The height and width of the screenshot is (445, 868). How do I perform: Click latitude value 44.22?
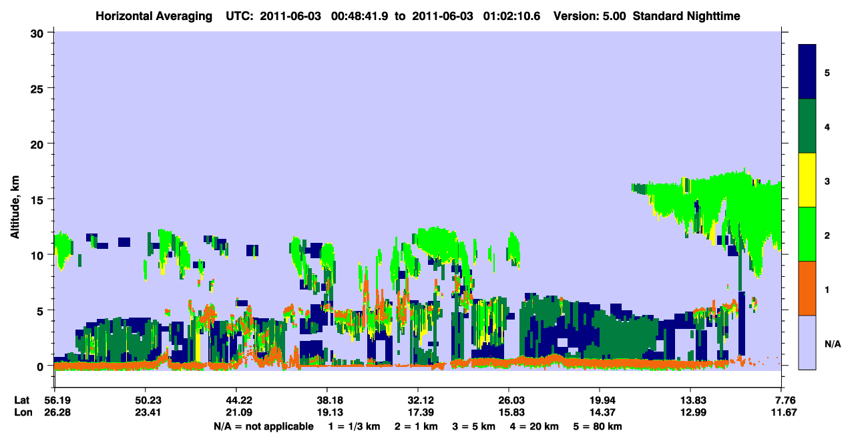[236, 400]
